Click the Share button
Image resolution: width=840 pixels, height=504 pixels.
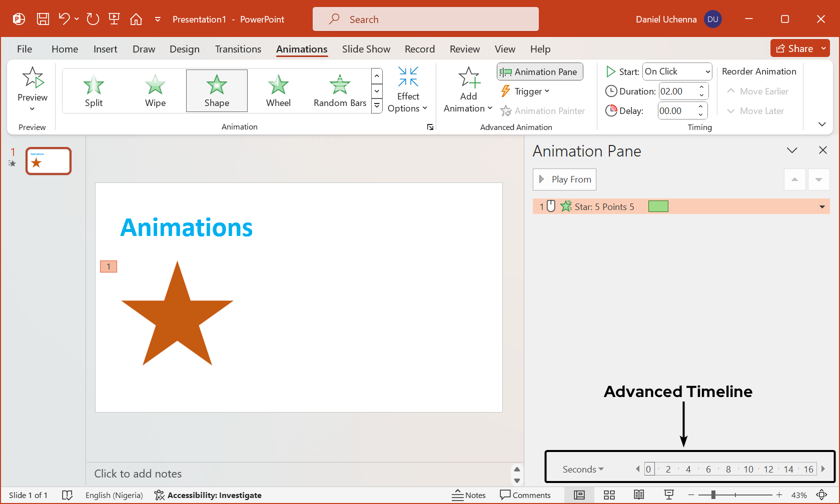[794, 48]
